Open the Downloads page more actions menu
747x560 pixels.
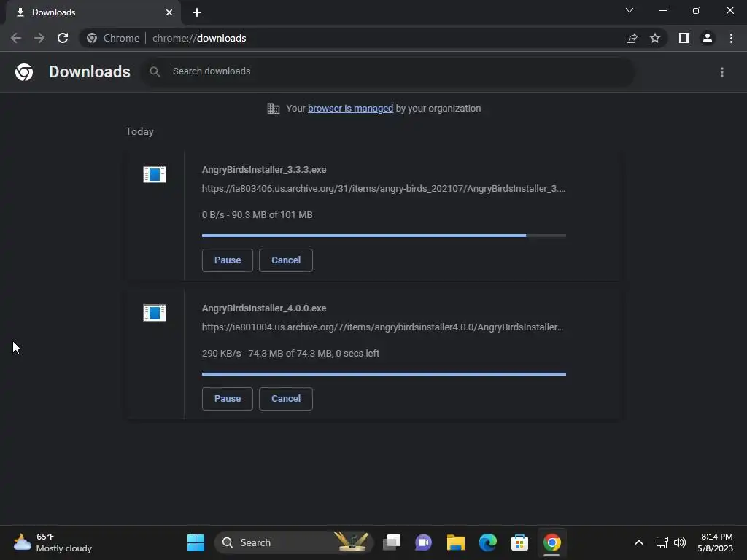pos(722,72)
